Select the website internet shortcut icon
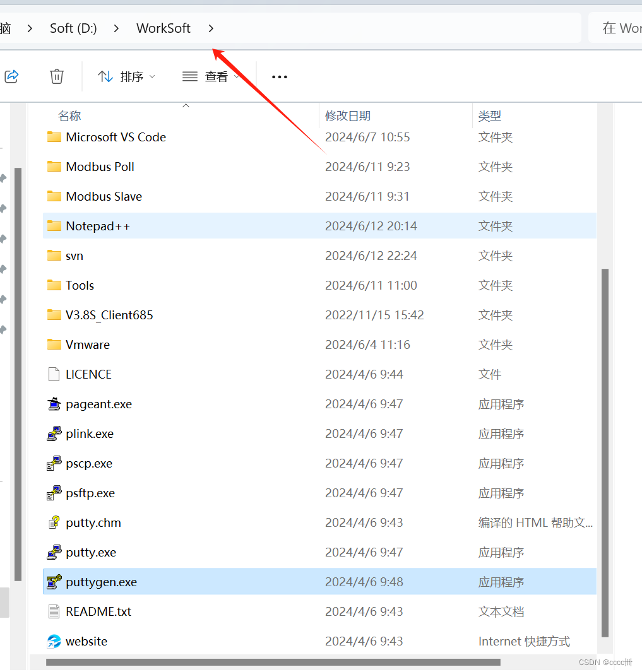 click(54, 641)
